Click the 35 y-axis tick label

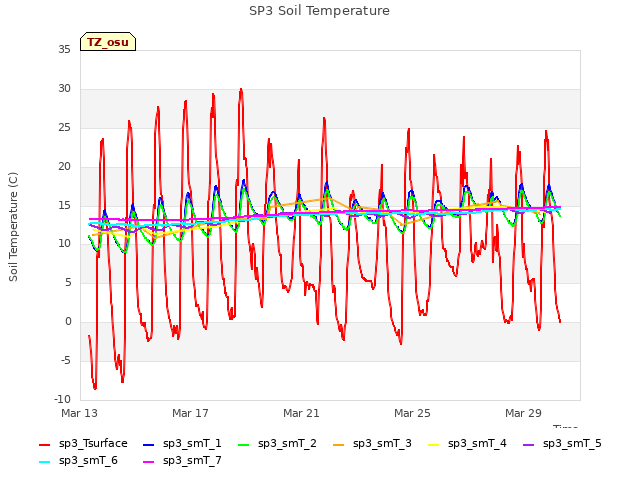tap(64, 49)
